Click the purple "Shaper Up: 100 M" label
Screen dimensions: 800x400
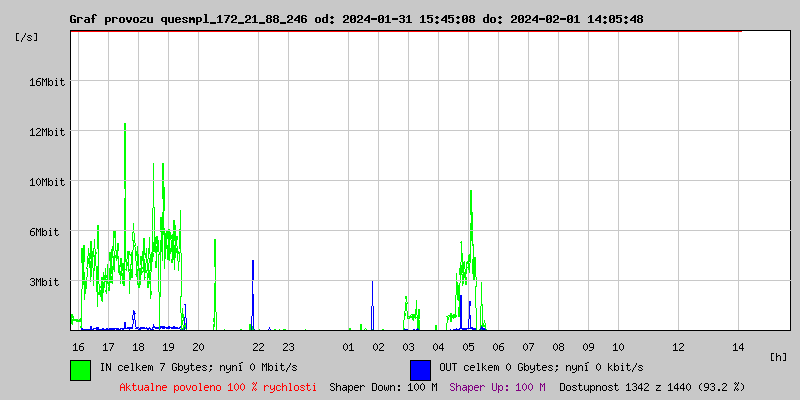(x=497, y=386)
